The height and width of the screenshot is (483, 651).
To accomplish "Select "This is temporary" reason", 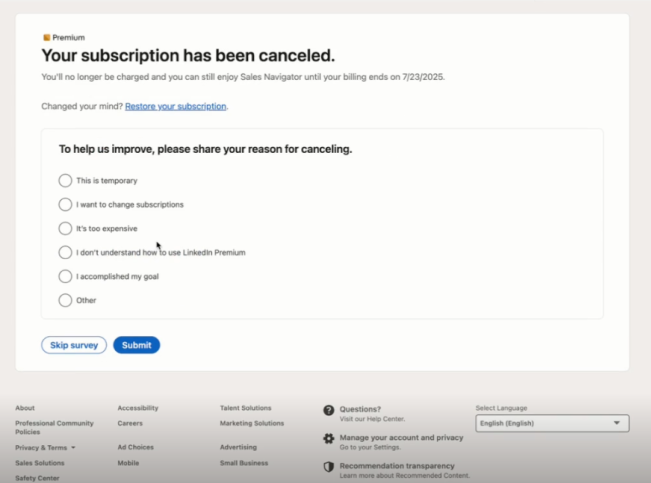I will (65, 181).
